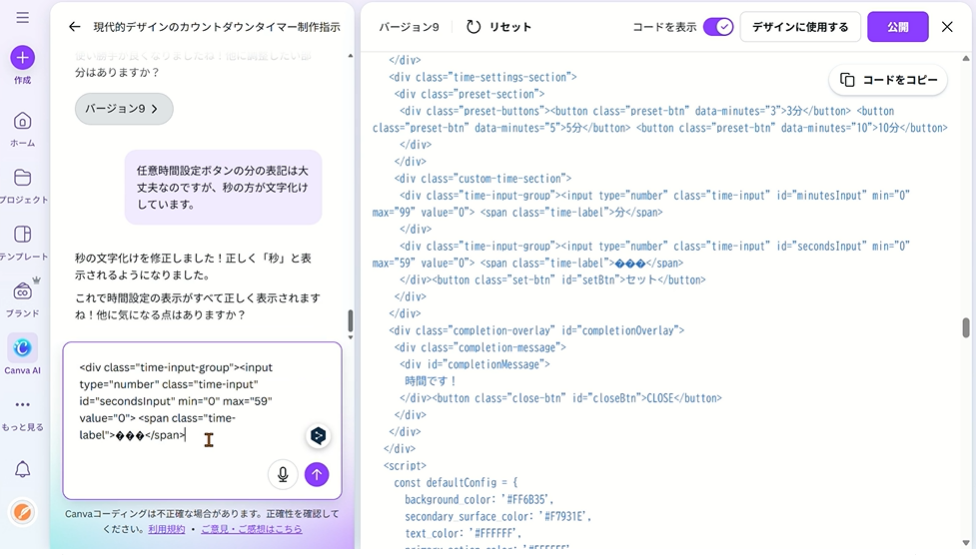Screen dimensions: 976x555
Task: Click the code panel scroll-up arrow
Action: 966,58
